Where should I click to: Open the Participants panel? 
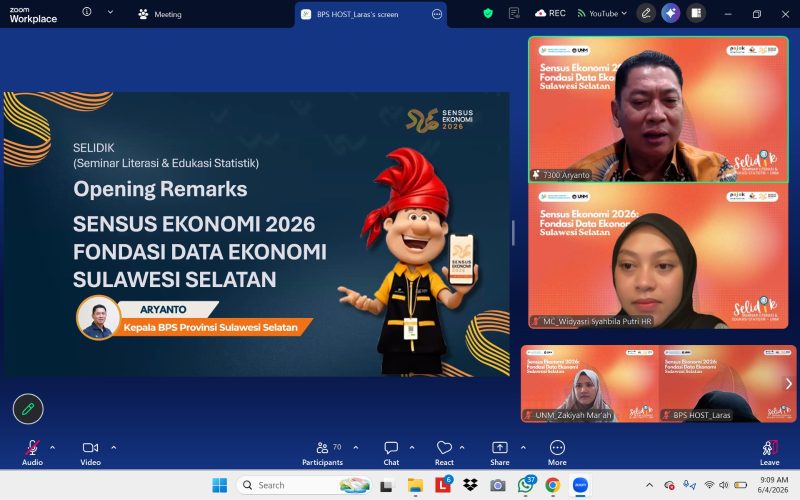point(322,453)
